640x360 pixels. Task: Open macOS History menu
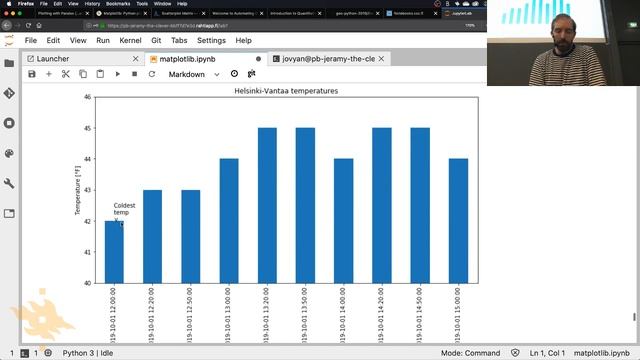click(92, 4)
